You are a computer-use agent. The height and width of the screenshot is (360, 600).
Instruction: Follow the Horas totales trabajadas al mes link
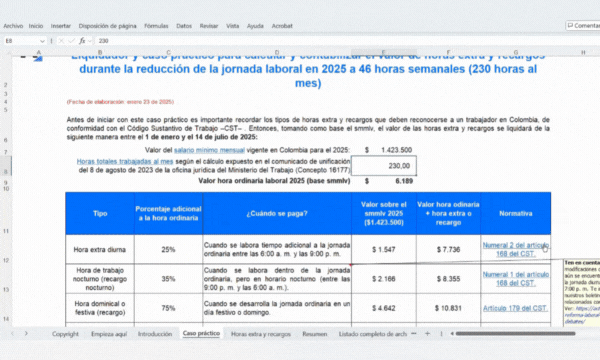click(x=125, y=161)
